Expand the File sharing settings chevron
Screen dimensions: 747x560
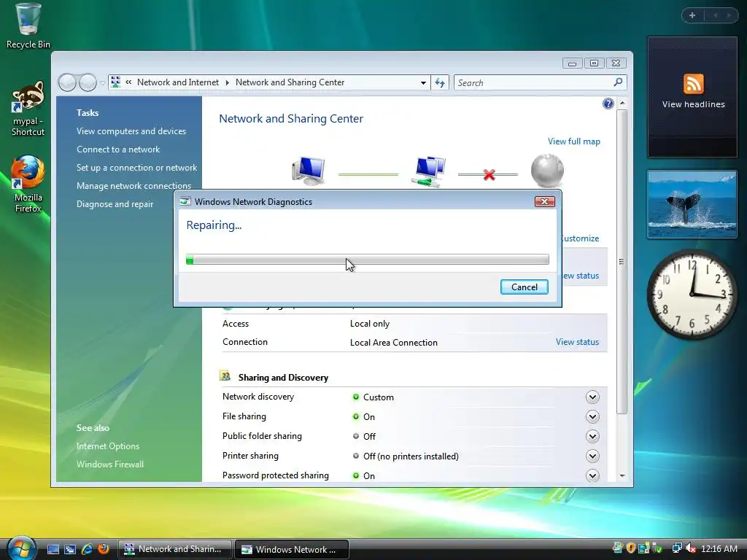pos(592,416)
